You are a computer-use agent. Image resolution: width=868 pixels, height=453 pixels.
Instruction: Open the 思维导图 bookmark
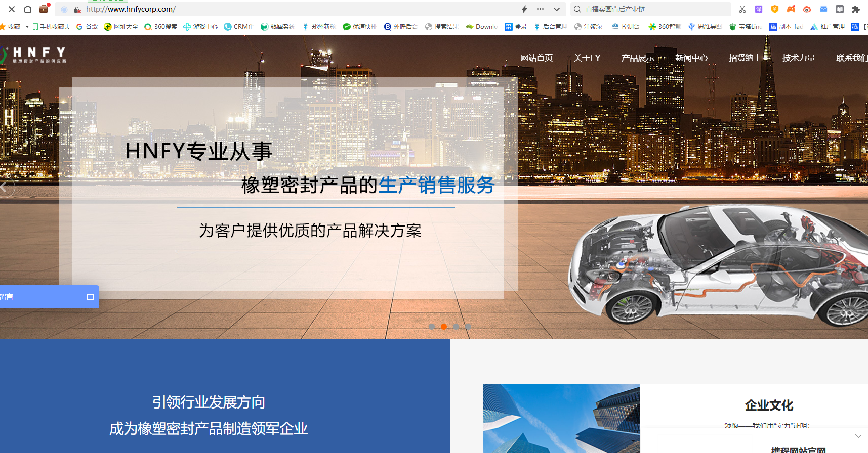(x=705, y=27)
